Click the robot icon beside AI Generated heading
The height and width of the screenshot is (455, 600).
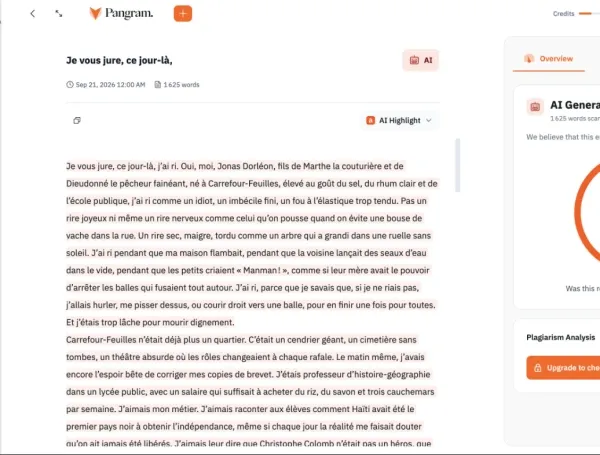click(535, 107)
